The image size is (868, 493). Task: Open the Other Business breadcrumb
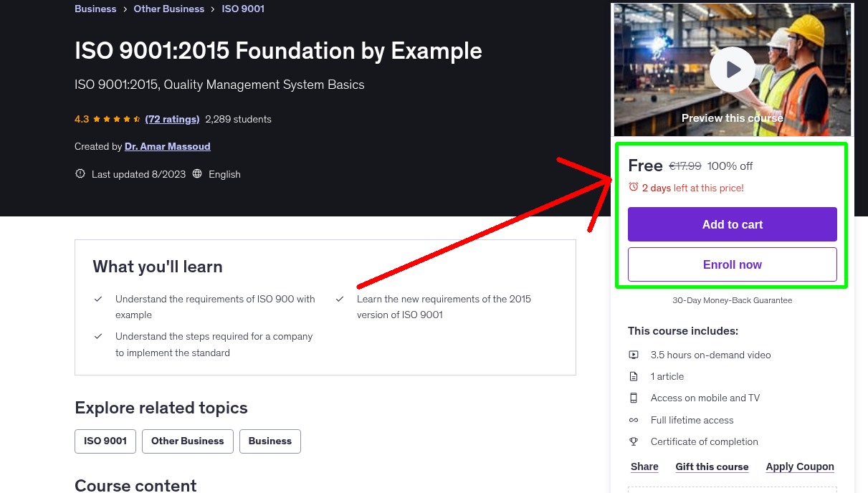tap(169, 9)
